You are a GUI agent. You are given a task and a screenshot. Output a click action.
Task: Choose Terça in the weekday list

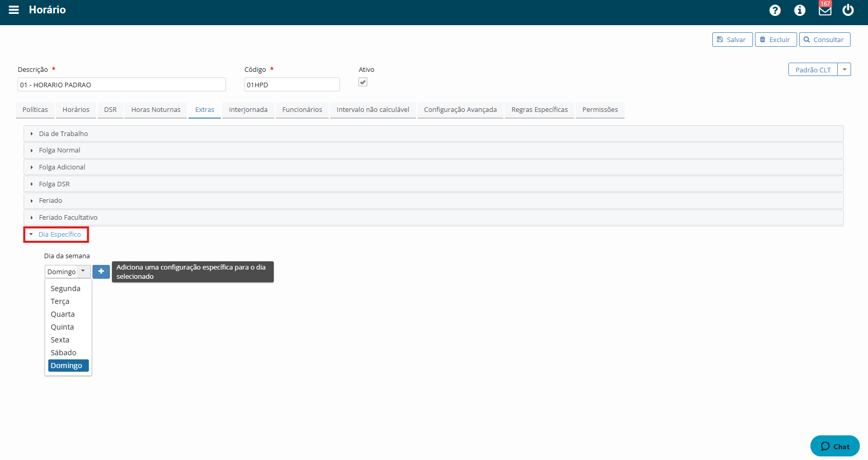point(68,301)
